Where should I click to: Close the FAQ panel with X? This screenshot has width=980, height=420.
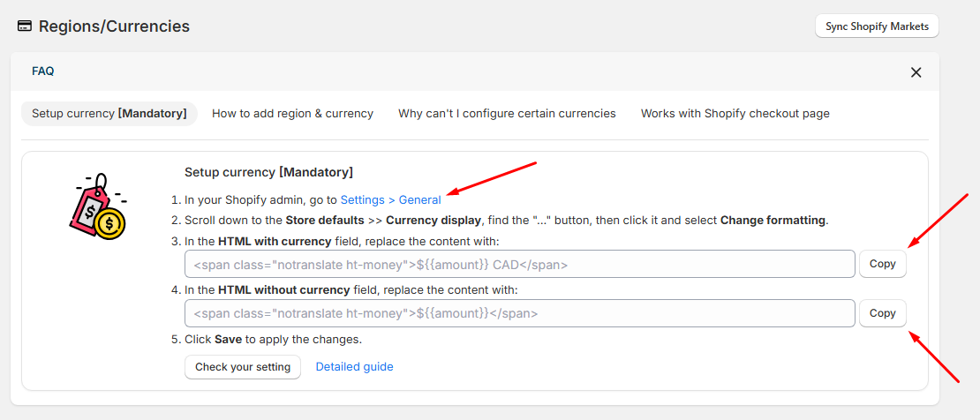(x=916, y=72)
